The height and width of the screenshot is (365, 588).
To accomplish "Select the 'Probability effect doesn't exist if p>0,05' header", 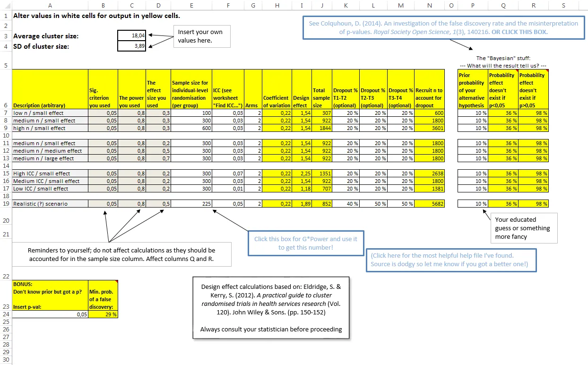I will point(533,89).
